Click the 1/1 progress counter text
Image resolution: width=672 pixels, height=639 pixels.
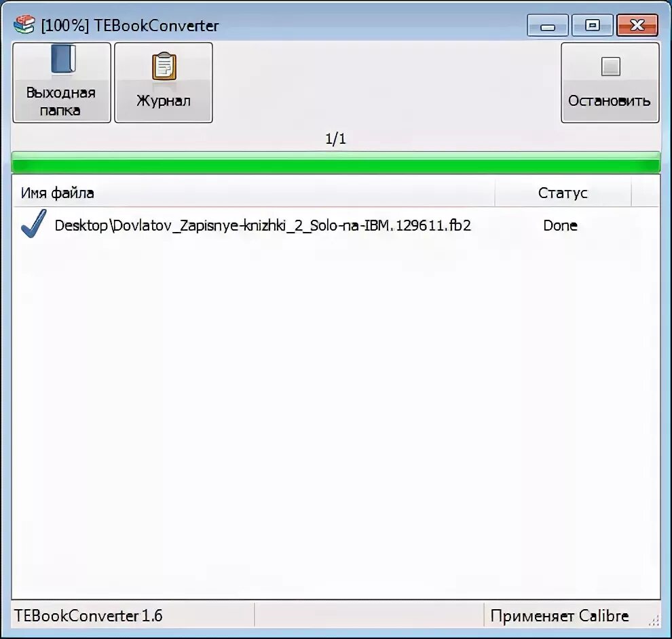(x=335, y=138)
